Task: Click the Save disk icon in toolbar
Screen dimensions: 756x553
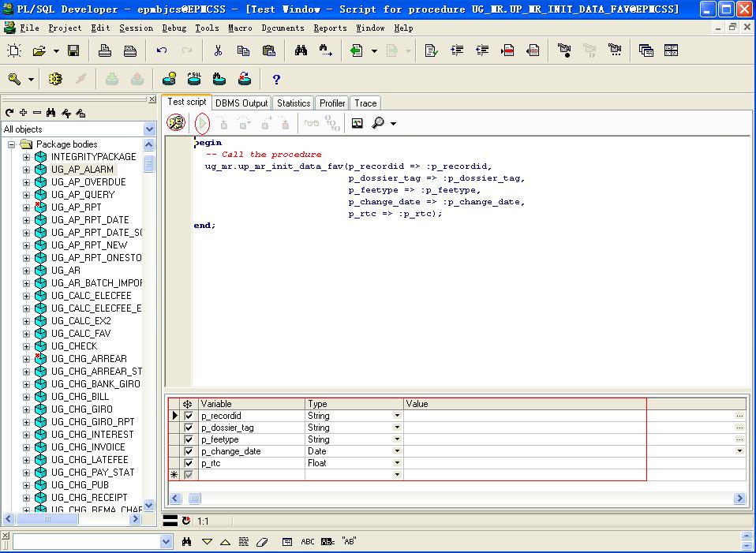Action: click(73, 50)
